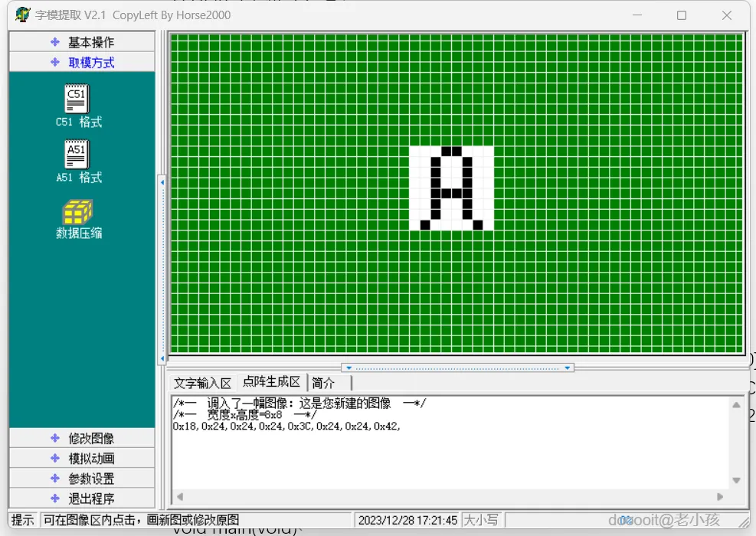Click the 退出程序 section button

(x=82, y=498)
